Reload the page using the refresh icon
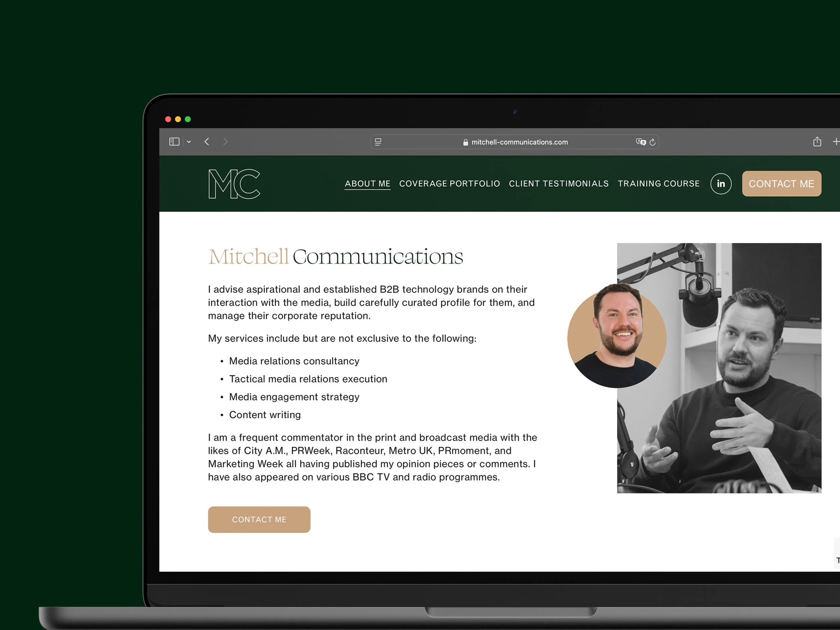This screenshot has width=840, height=630. click(x=653, y=142)
